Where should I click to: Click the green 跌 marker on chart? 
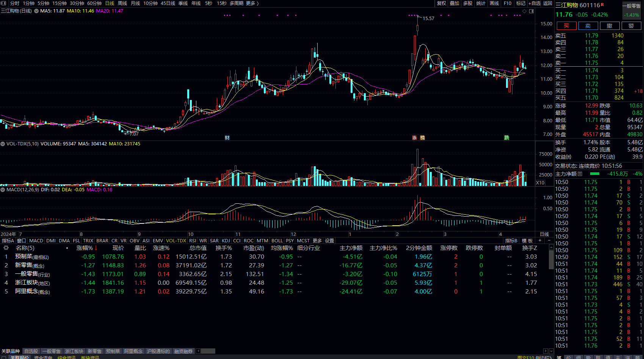pos(506,138)
